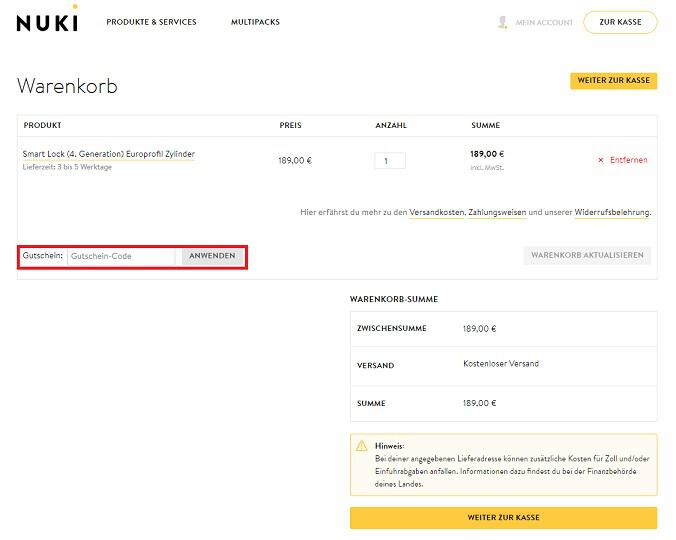The image size is (676, 540).
Task: Open the Versandkosten link
Action: coord(437,212)
